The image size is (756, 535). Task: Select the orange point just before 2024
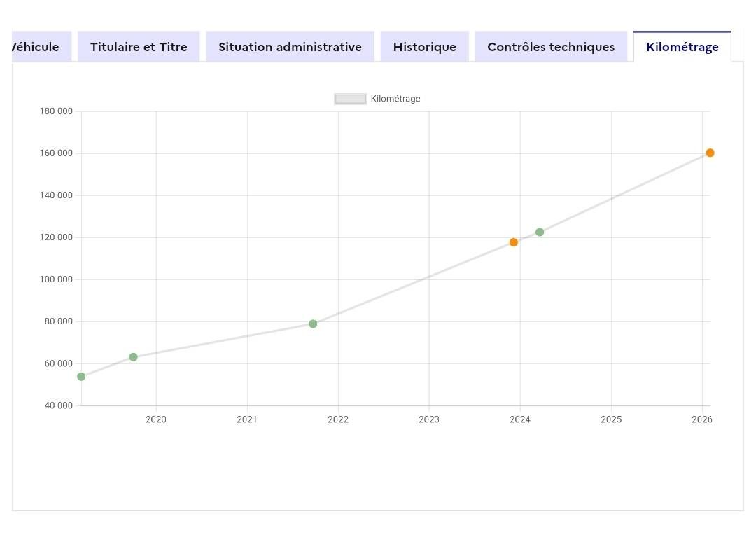514,242
